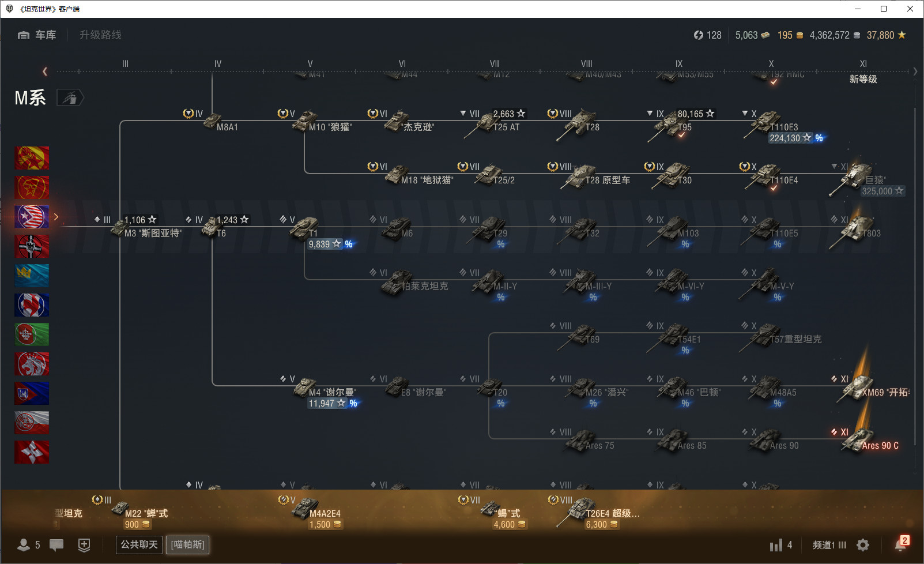The height and width of the screenshot is (564, 924).
Task: Open the contacts list icon
Action: click(24, 545)
